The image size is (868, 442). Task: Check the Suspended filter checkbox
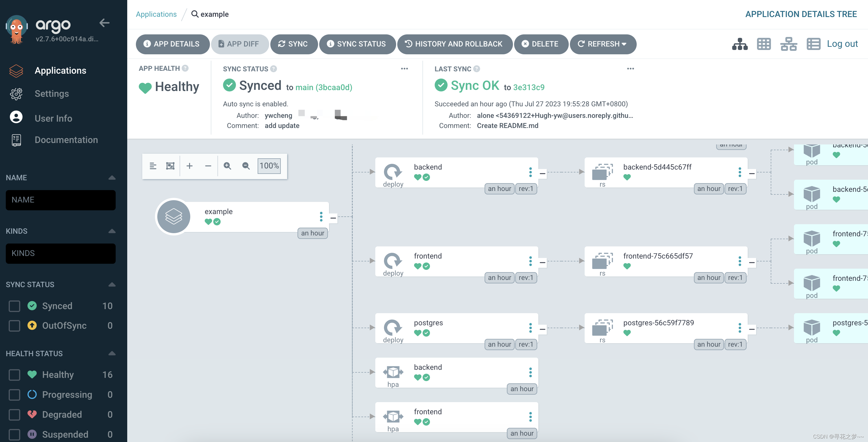[14, 434]
